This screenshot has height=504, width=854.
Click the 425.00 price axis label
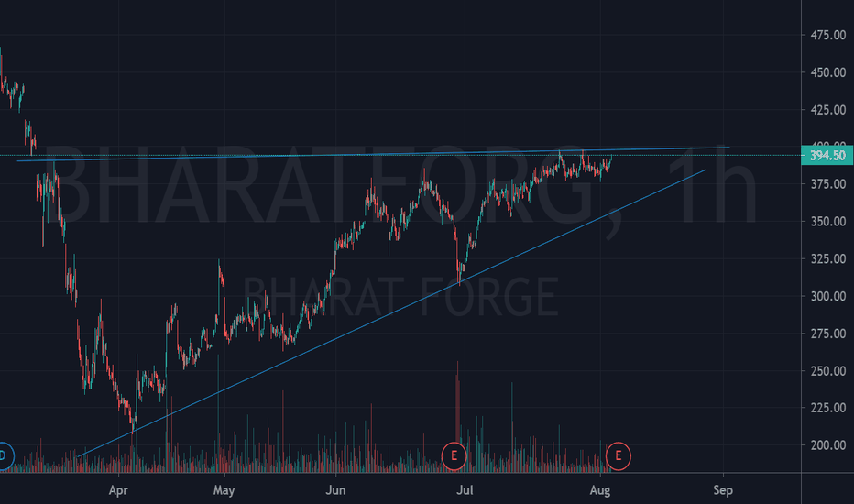(827, 110)
